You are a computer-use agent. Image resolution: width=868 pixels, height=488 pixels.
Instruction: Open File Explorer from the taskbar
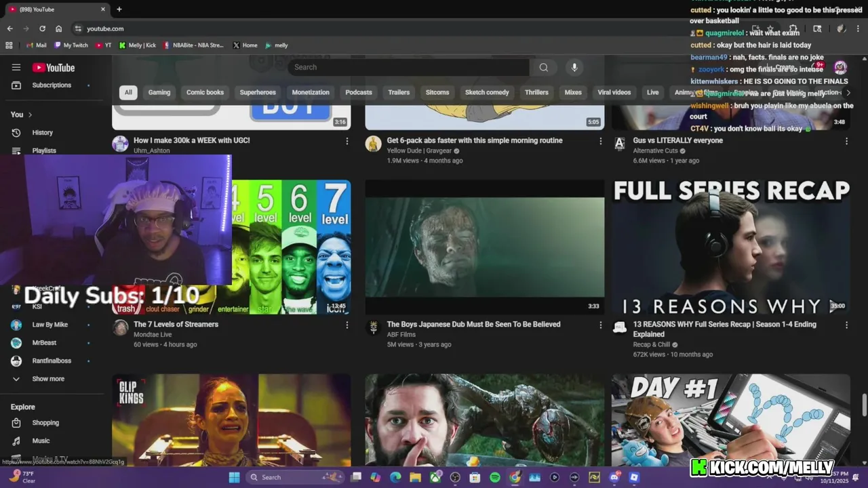[415, 477]
